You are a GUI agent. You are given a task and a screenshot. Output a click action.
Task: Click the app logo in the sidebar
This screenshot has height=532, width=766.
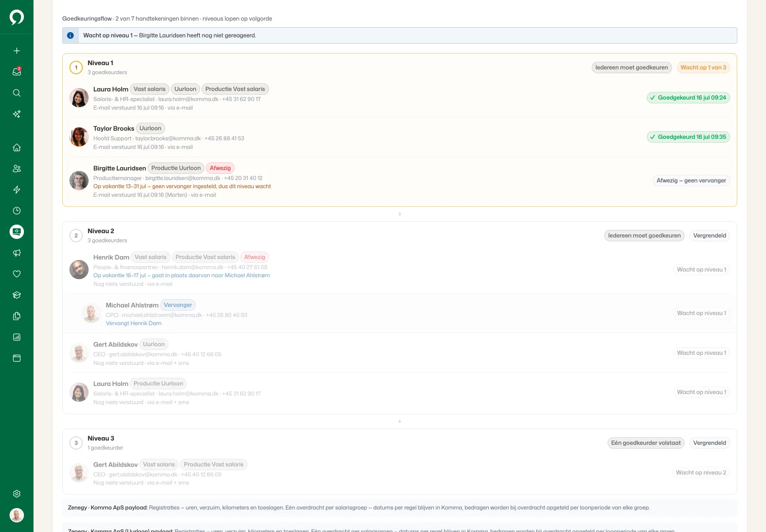17,17
